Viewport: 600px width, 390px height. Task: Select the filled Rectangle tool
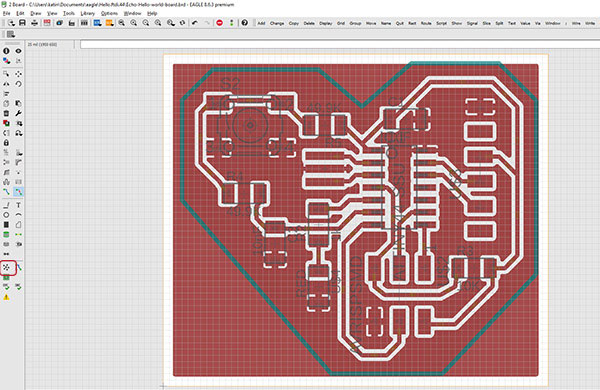6,225
